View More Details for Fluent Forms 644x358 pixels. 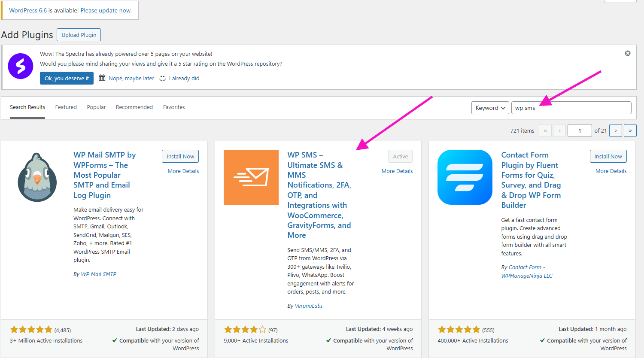(x=611, y=171)
